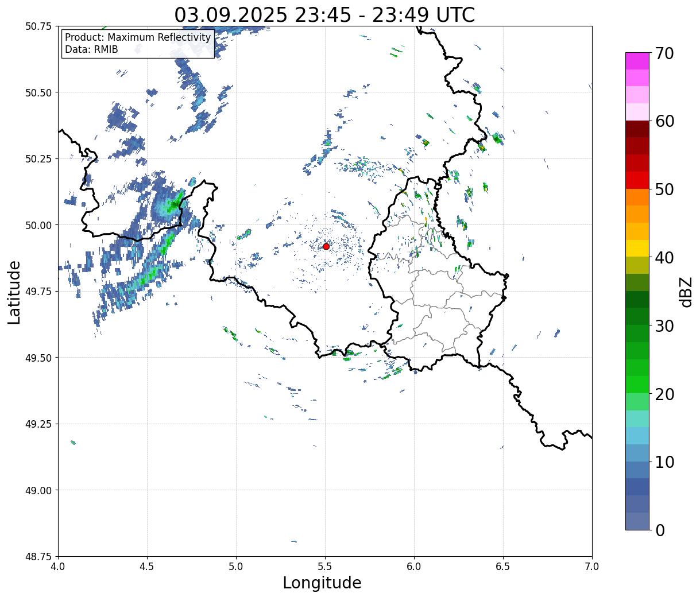
Task: Click the 'Product: Maximum Reflectivity' legend line
Action: coord(138,37)
